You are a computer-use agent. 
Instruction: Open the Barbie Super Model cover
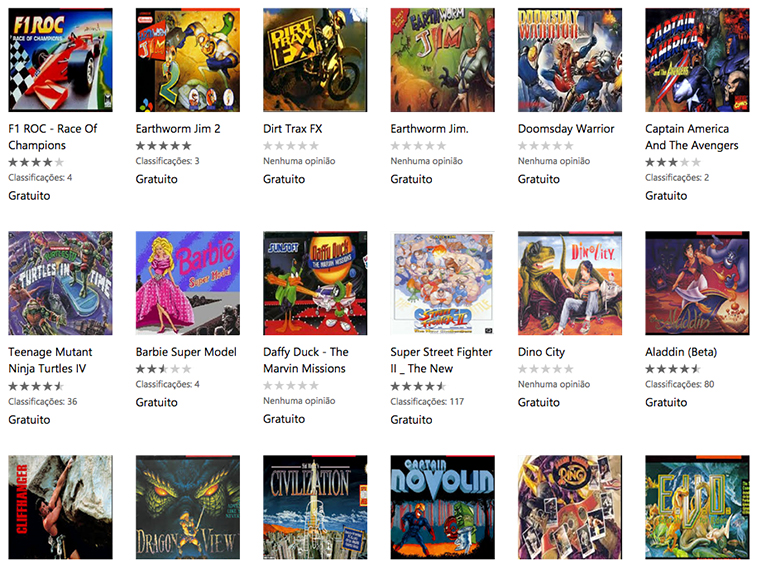[x=188, y=283]
